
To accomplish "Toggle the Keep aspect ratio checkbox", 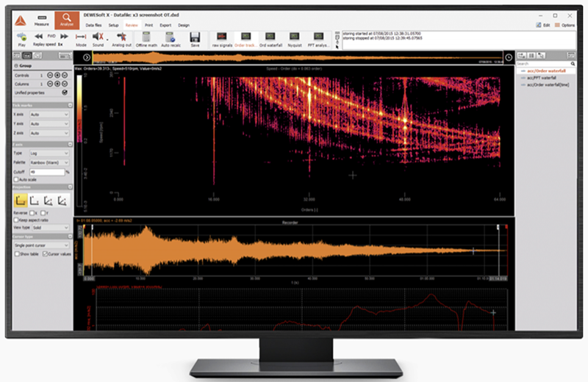I will (x=17, y=220).
